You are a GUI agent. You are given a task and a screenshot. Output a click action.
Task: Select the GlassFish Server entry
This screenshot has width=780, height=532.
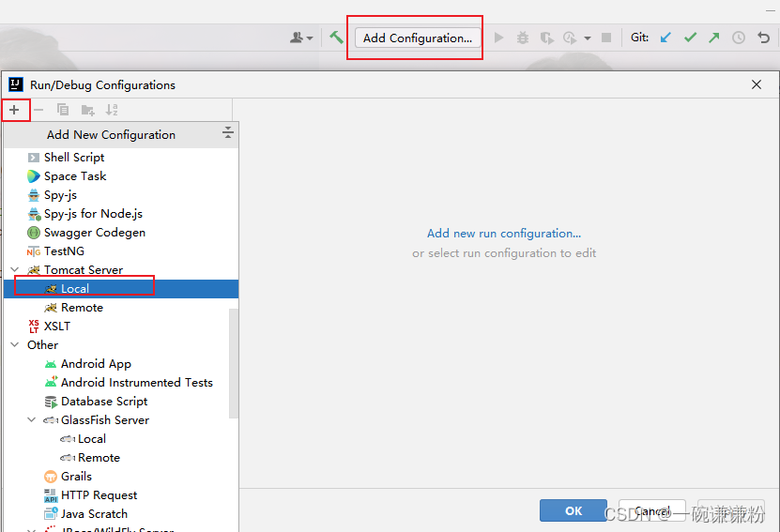point(121,420)
